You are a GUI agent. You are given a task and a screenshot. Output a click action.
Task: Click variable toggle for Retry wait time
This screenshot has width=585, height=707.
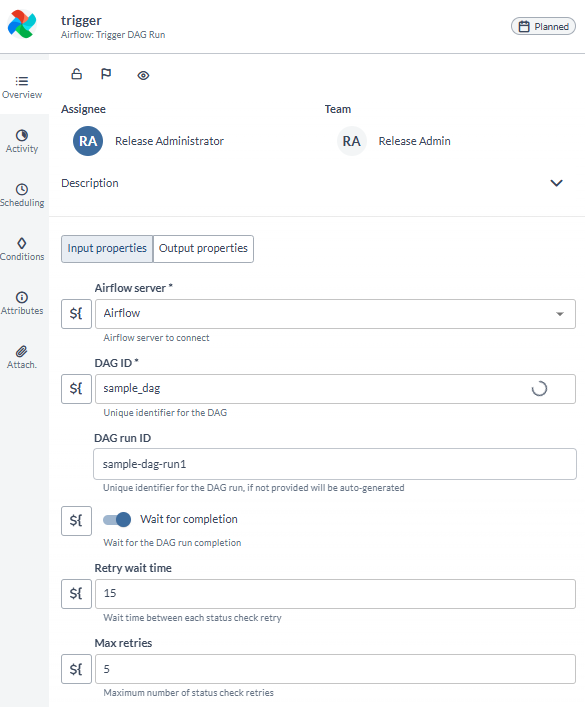point(76,594)
